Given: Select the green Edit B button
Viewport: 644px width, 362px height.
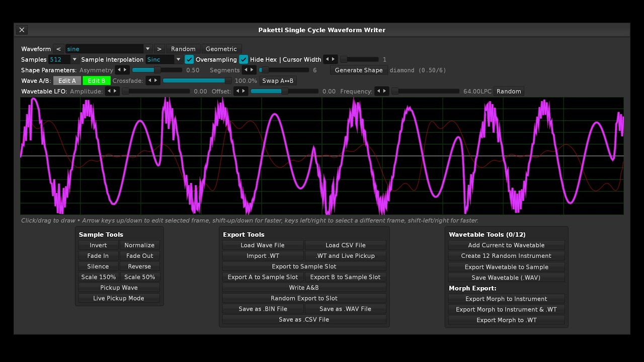Looking at the screenshot, I should [x=97, y=80].
